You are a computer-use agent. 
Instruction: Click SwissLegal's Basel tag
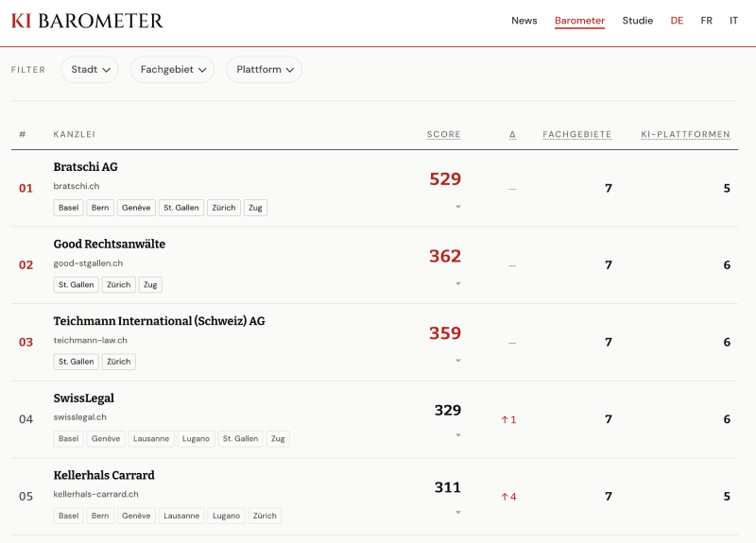tap(68, 439)
